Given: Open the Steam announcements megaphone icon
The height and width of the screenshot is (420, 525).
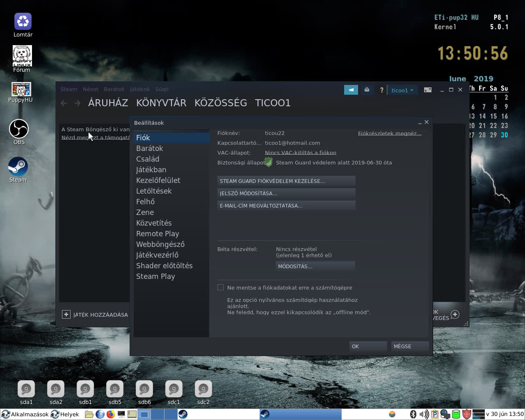Looking at the screenshot, I should 351,90.
